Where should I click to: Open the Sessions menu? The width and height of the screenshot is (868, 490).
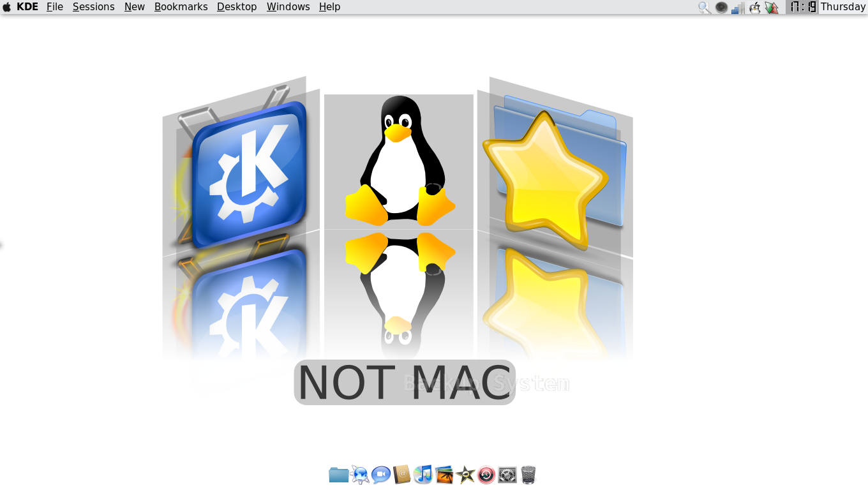(x=94, y=7)
